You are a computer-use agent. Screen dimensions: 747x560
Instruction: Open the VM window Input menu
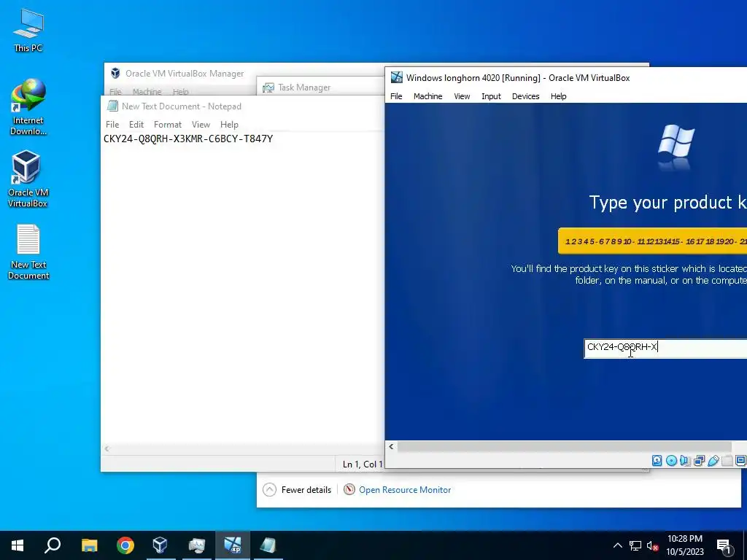[x=491, y=96]
